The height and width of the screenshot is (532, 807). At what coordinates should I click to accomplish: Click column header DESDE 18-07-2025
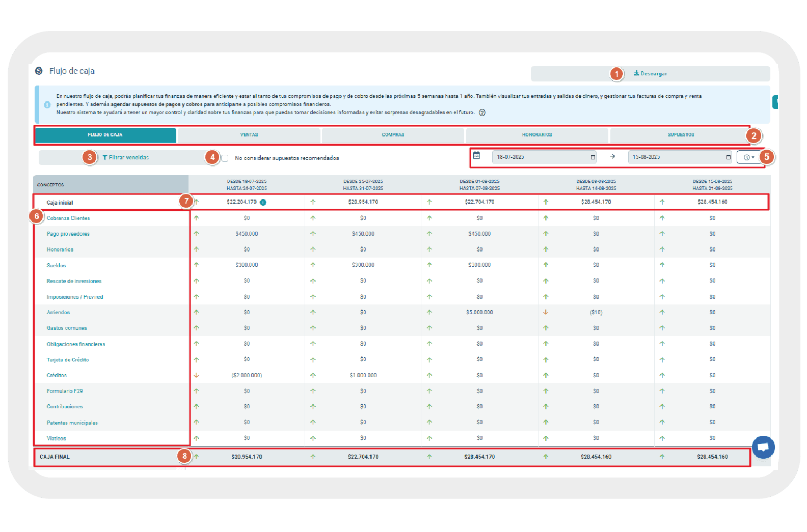[247, 185]
